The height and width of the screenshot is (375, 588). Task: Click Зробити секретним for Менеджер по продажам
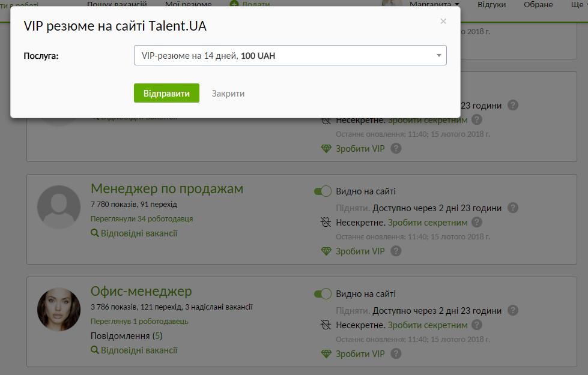tap(428, 223)
